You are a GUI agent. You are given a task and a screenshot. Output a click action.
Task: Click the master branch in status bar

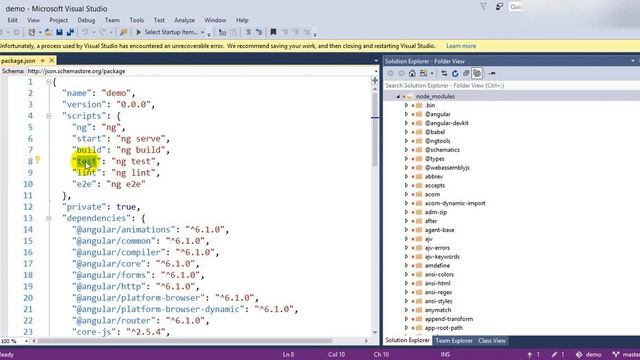626,355
